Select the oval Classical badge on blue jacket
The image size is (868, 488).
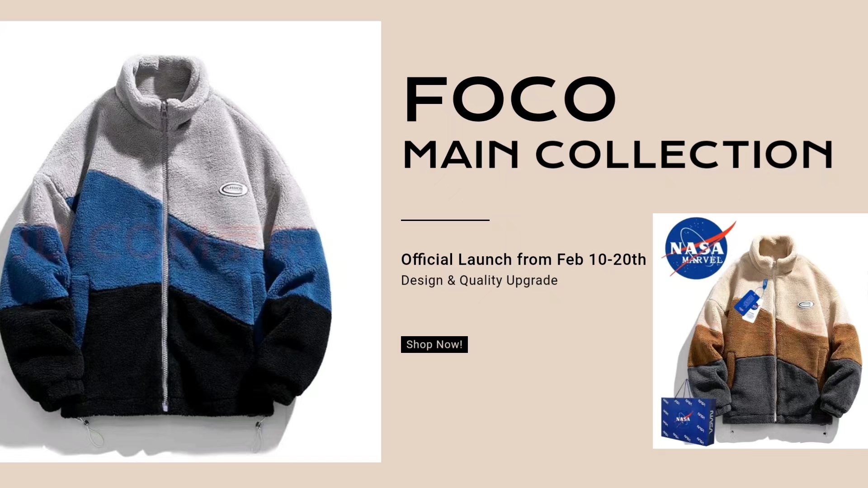click(x=233, y=189)
